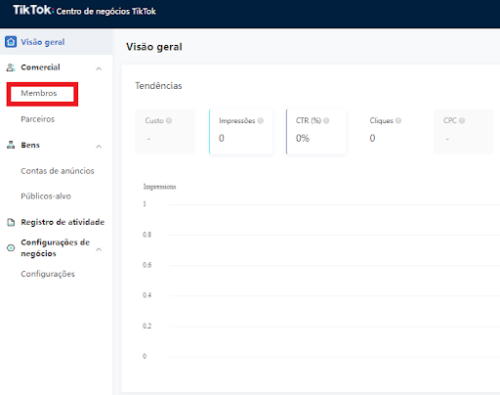The height and width of the screenshot is (395, 500).
Task: Open the Membros page
Action: (x=39, y=93)
